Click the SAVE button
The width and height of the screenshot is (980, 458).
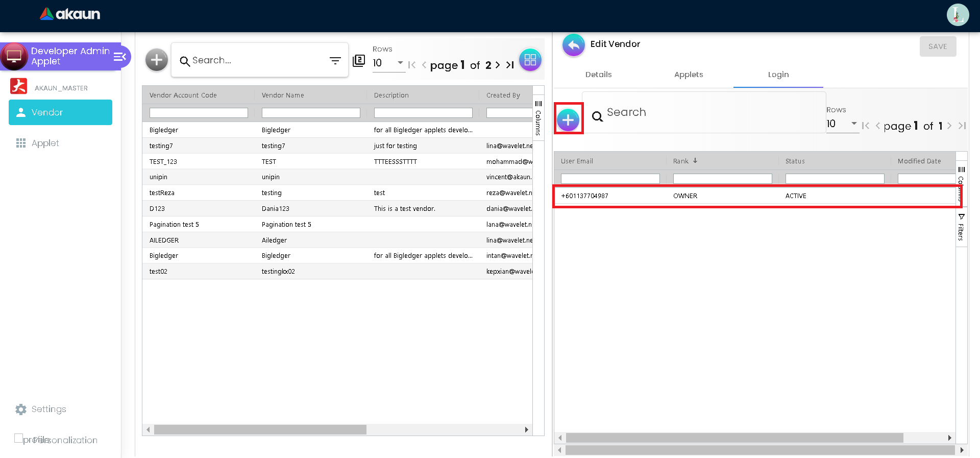click(x=937, y=46)
